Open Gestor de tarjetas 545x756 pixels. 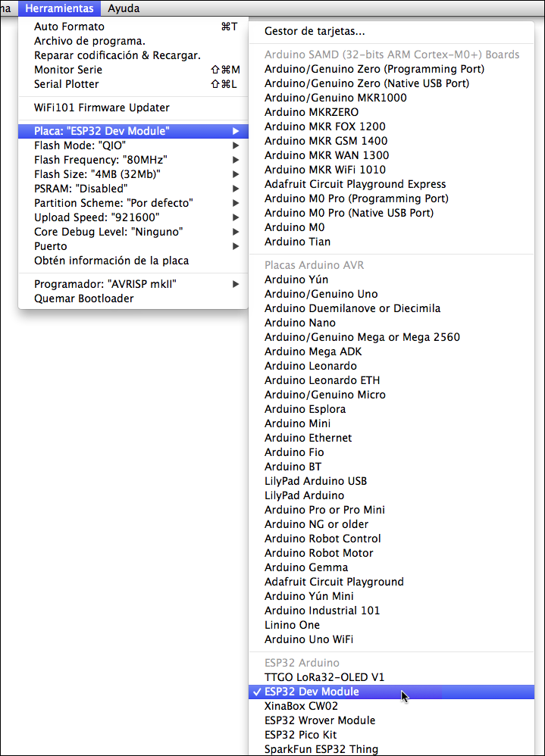click(391, 31)
